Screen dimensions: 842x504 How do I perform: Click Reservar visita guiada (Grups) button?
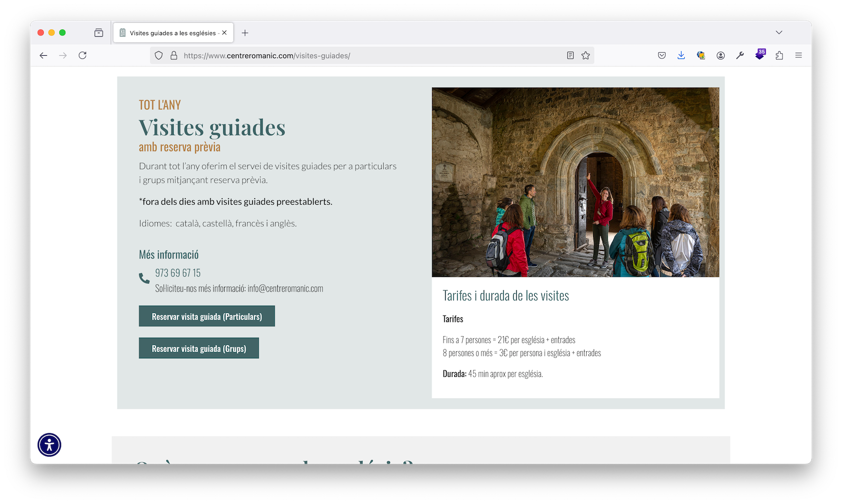click(199, 348)
